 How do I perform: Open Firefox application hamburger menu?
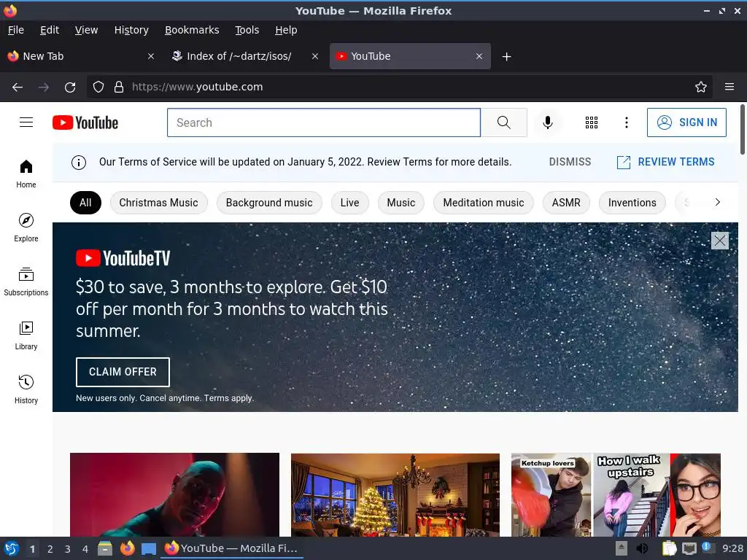pos(729,87)
